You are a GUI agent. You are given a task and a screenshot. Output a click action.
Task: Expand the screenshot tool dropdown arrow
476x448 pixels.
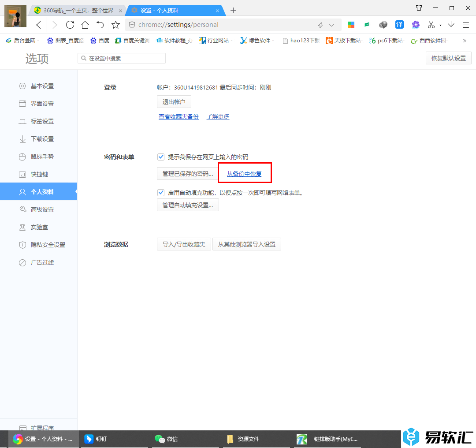pos(440,26)
